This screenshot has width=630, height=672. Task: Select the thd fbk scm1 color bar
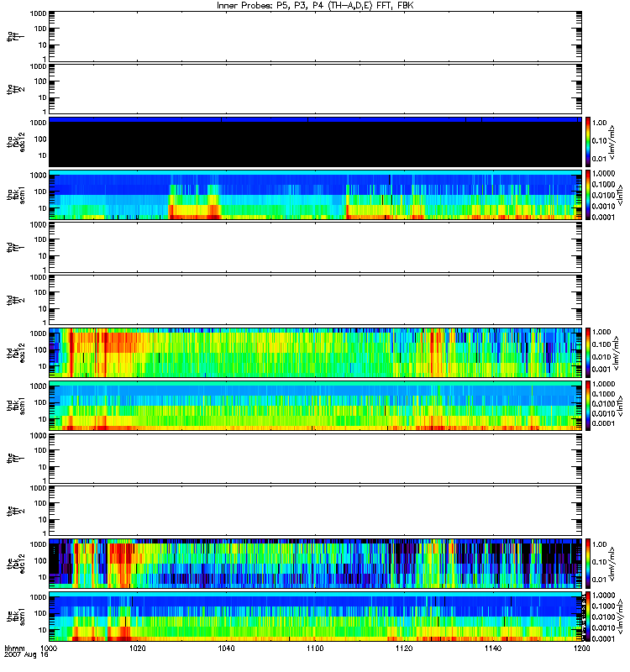(588, 406)
